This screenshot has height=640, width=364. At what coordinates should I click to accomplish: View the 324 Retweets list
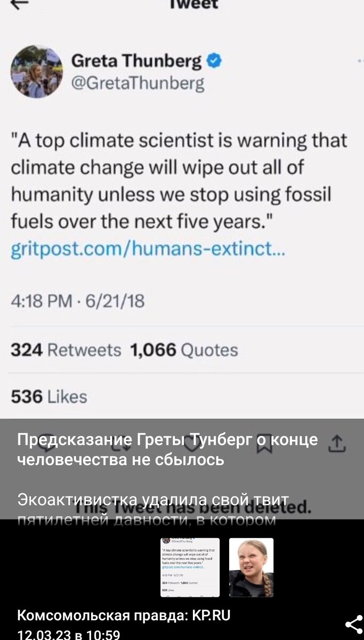click(66, 350)
